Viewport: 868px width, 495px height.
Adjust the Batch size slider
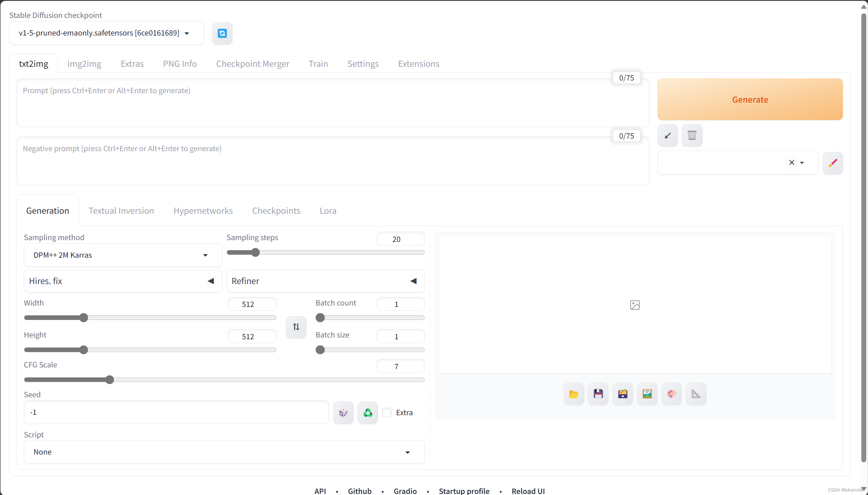[x=370, y=350]
